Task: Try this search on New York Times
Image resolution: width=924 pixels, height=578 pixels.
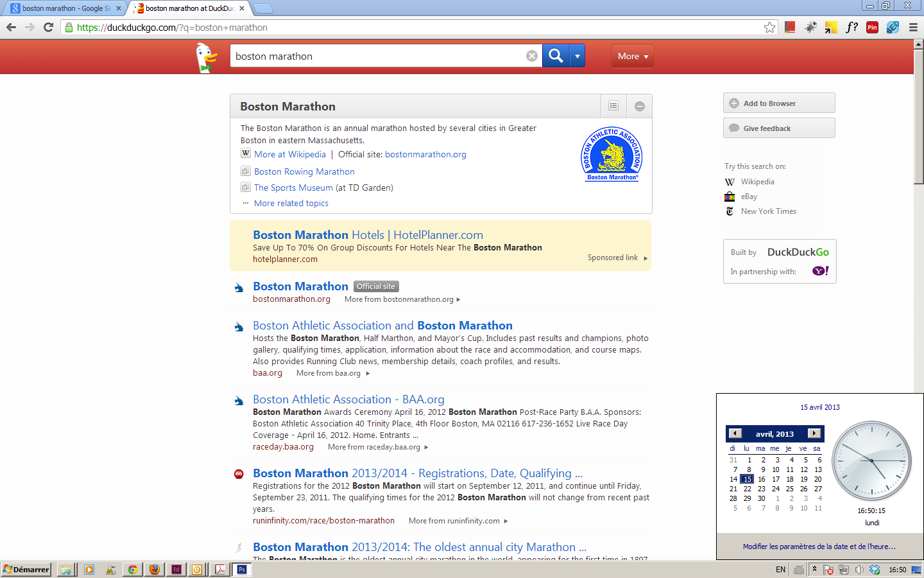Action: tap(768, 211)
